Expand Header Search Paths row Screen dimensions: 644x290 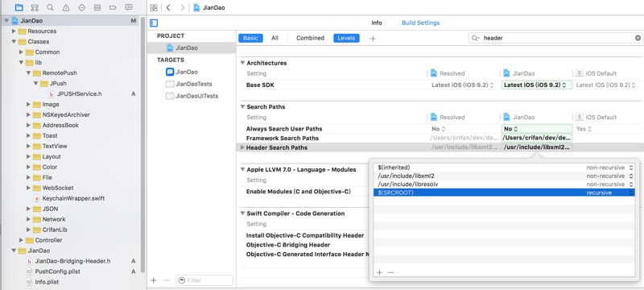pos(242,147)
